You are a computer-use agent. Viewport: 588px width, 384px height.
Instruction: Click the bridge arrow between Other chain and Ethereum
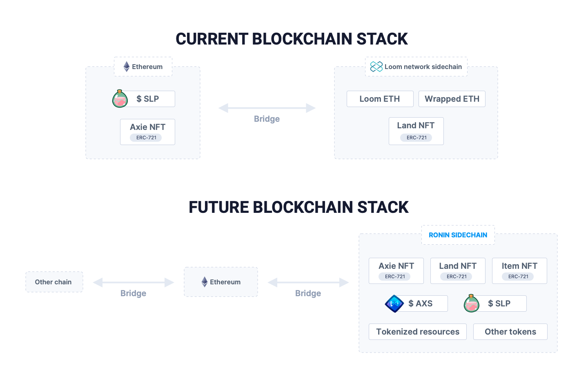(x=134, y=282)
